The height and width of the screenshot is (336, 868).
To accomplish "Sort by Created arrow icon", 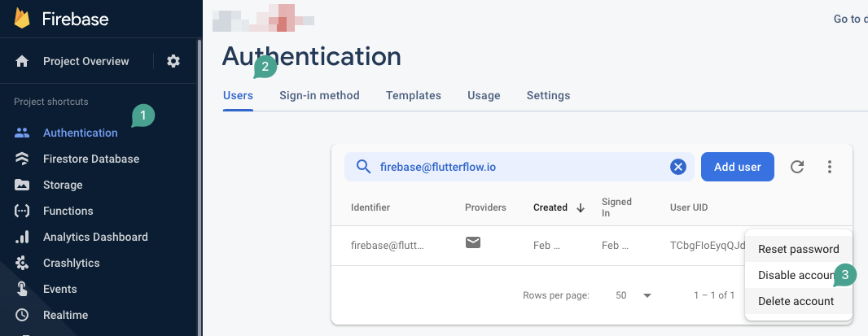I will (x=580, y=207).
